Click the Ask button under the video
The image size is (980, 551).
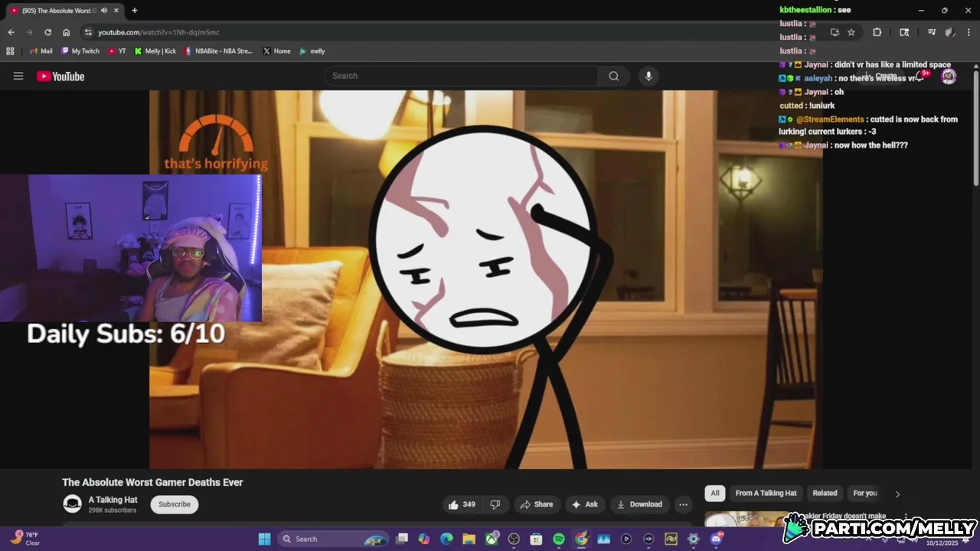(x=584, y=504)
